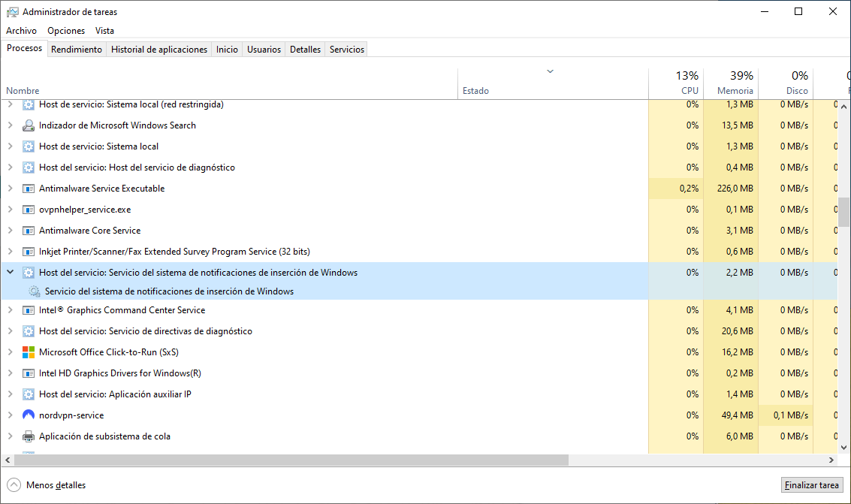851x504 pixels.
Task: Click the Finalizar tarea button
Action: (812, 485)
